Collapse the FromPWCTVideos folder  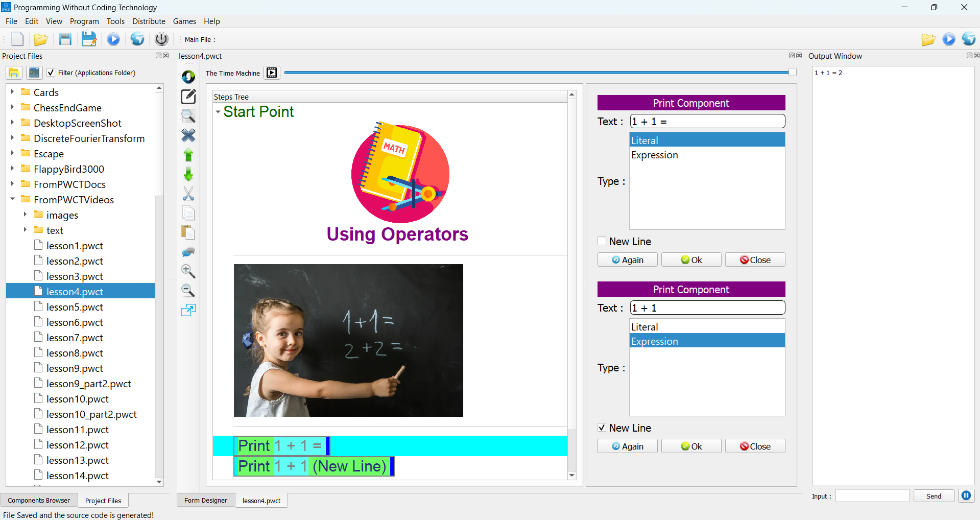tap(12, 199)
